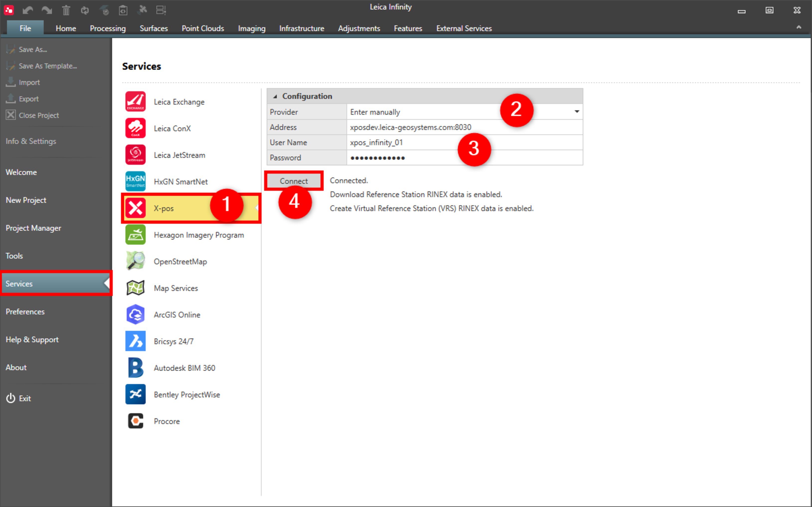Click the satellite icon in quick toolbar

(x=142, y=10)
